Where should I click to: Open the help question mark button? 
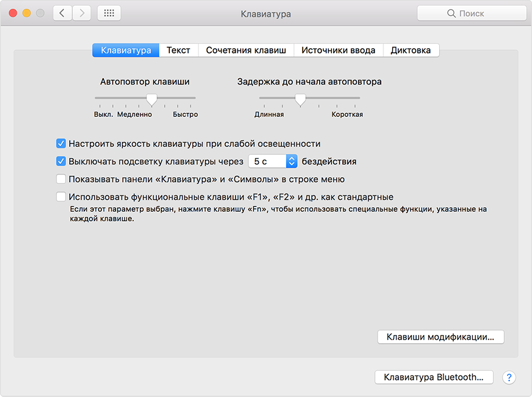tap(508, 377)
